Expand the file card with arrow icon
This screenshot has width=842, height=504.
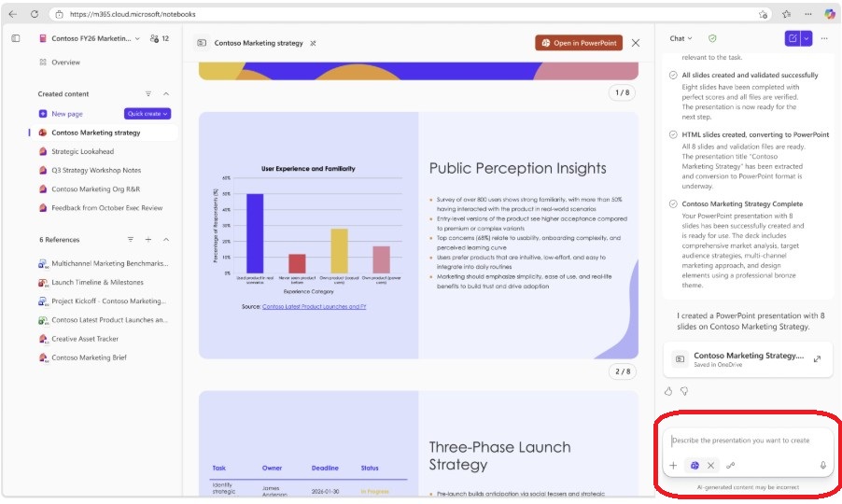point(817,359)
